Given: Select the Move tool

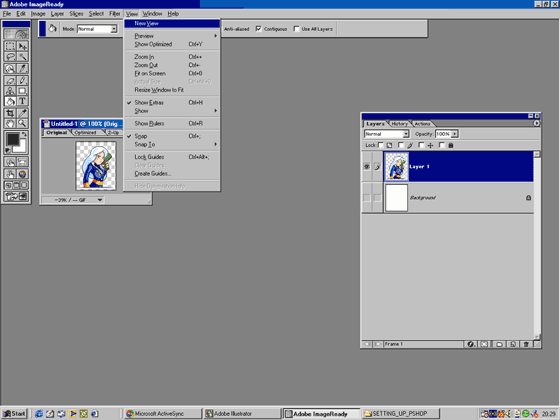Looking at the screenshot, I should point(22,46).
